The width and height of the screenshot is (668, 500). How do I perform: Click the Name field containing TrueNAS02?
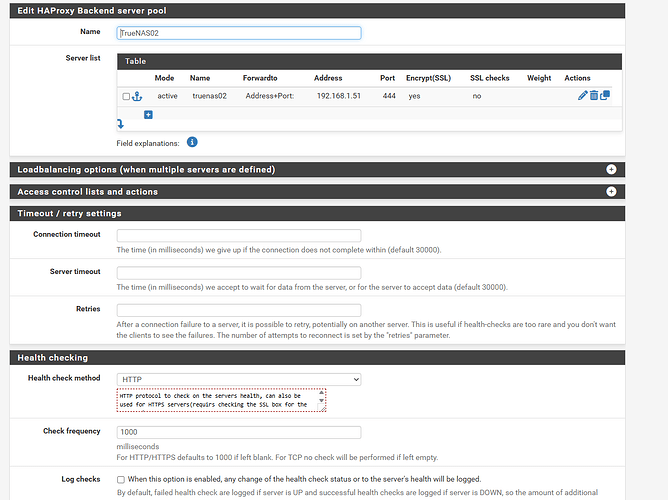(x=238, y=32)
